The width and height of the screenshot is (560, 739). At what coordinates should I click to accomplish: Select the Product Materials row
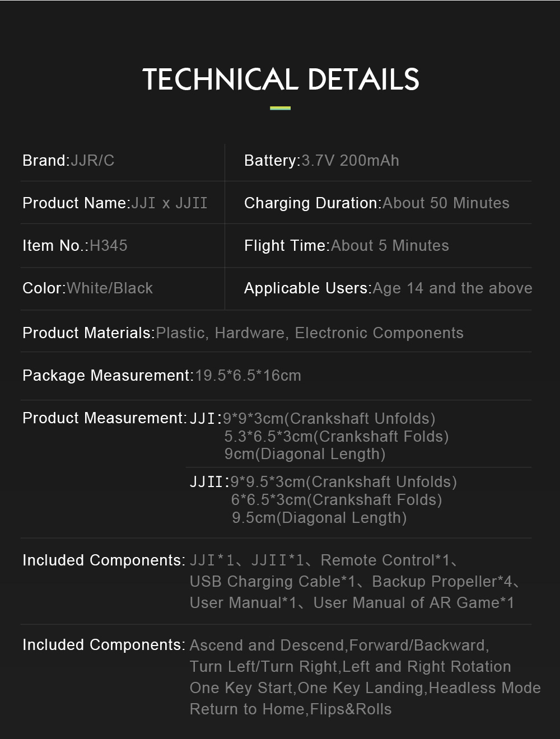coord(242,333)
